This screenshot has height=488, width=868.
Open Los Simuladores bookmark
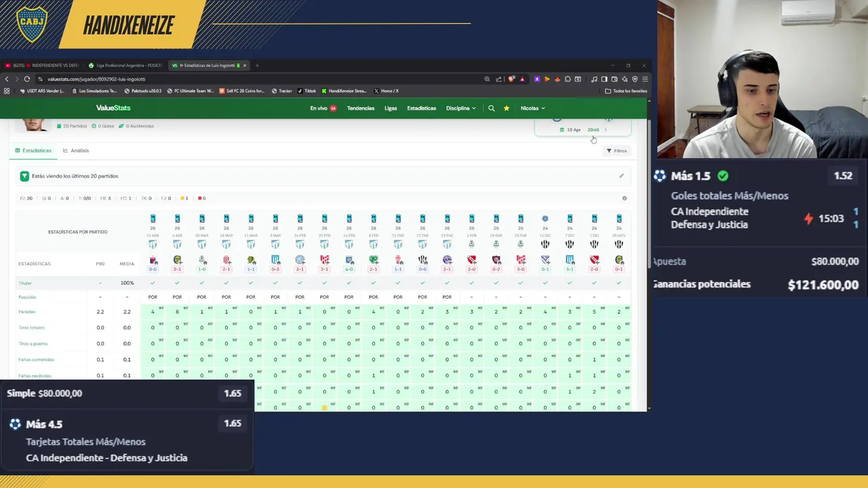[x=94, y=91]
